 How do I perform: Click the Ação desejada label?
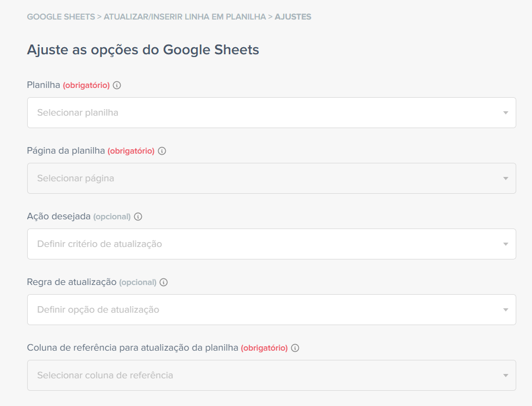tap(59, 216)
